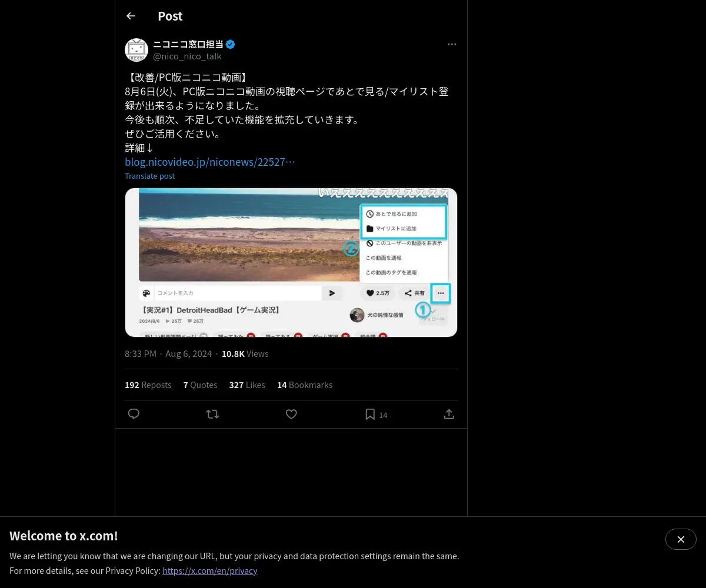Click the blue verified badge
706x588 pixels.
point(231,44)
